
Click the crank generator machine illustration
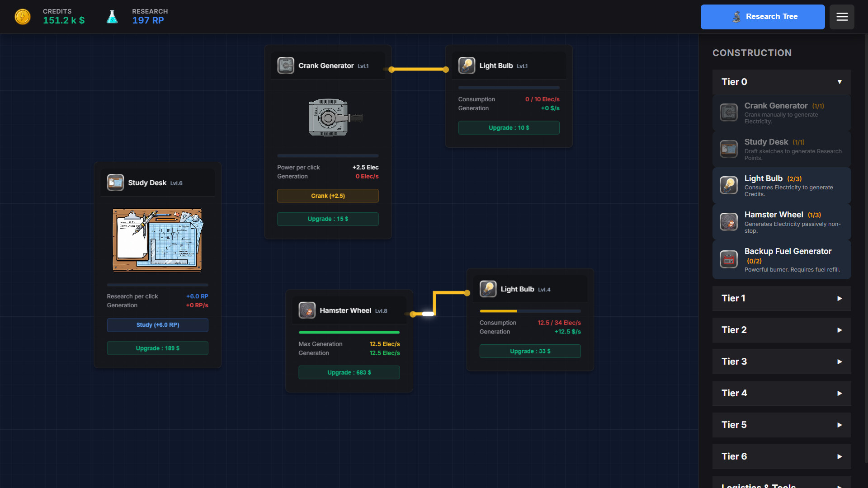pos(335,117)
